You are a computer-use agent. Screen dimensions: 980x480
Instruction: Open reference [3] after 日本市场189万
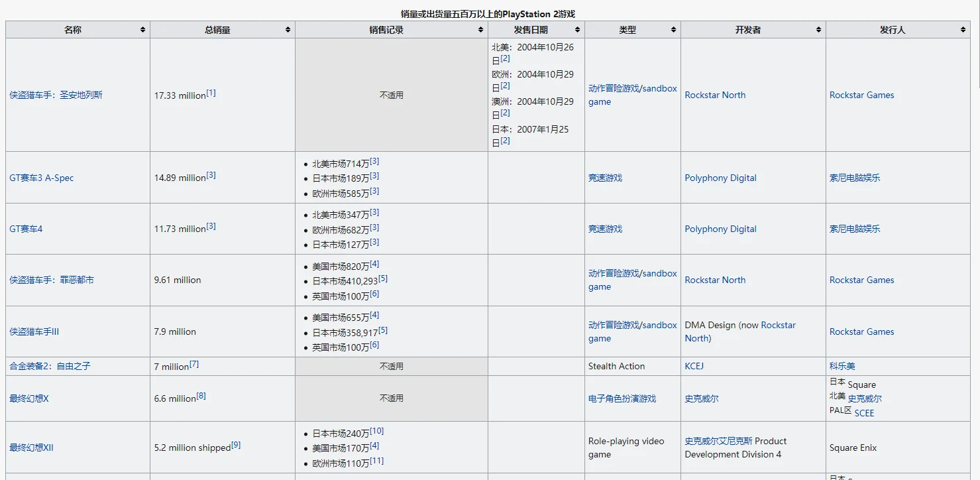(374, 176)
